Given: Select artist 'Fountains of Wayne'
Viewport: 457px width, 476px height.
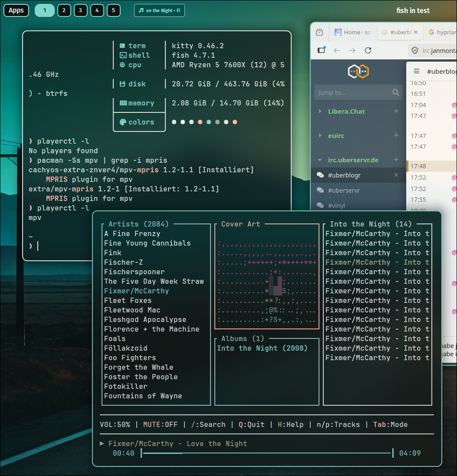Looking at the screenshot, I should 143,396.
